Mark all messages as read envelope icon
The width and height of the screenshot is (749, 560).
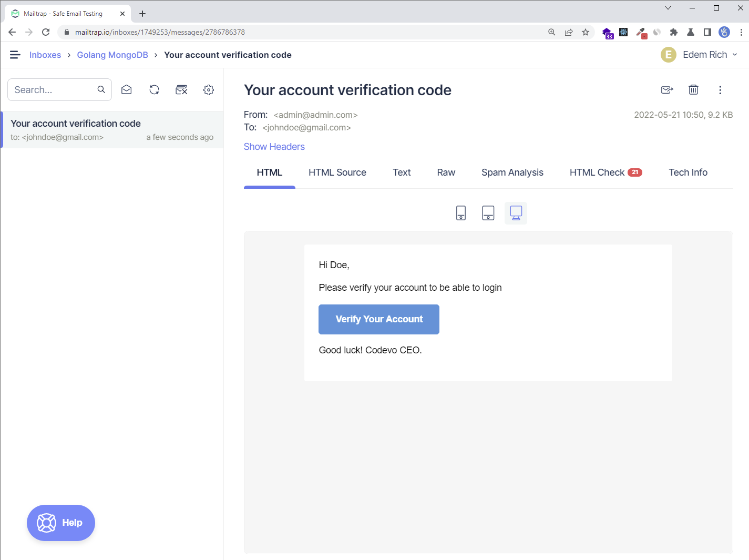point(127,89)
